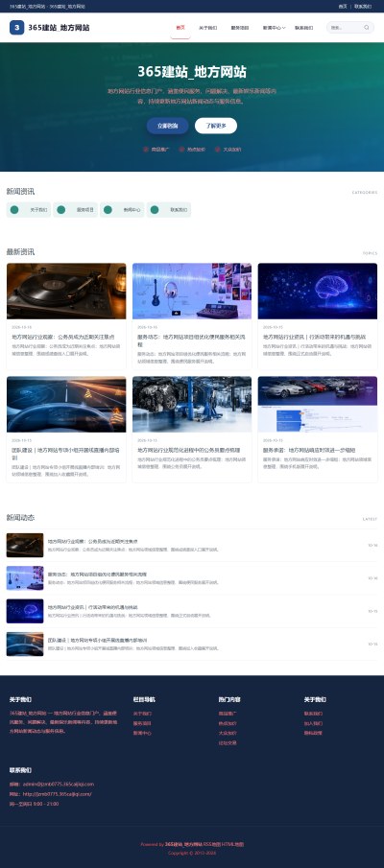Click the green dot on 服务项目 category chip
The width and height of the screenshot is (384, 868).
pos(60,210)
